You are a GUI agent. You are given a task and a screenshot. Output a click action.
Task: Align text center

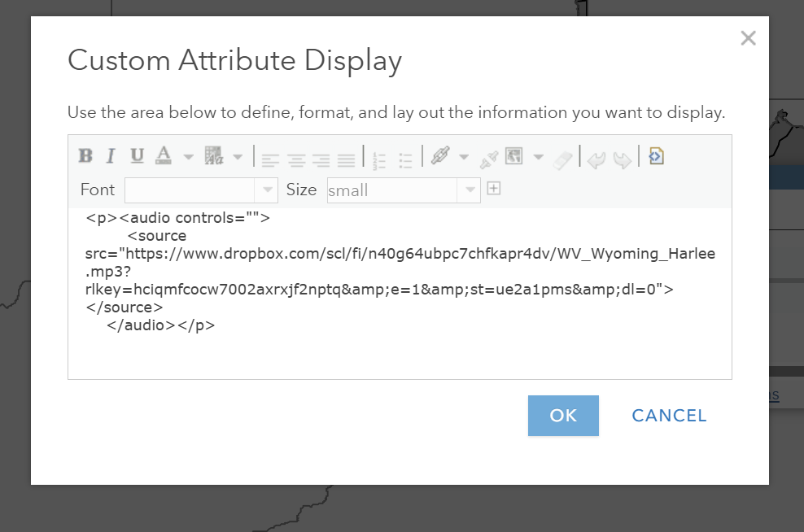(x=296, y=160)
